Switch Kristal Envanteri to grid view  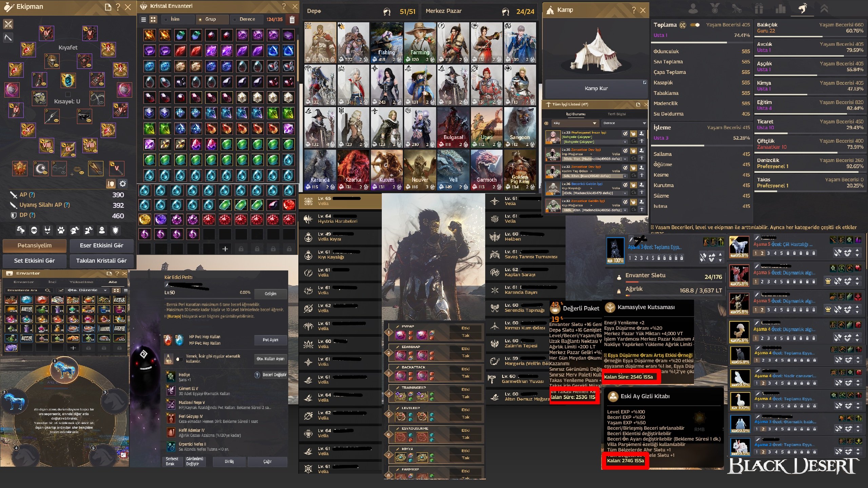(x=153, y=19)
